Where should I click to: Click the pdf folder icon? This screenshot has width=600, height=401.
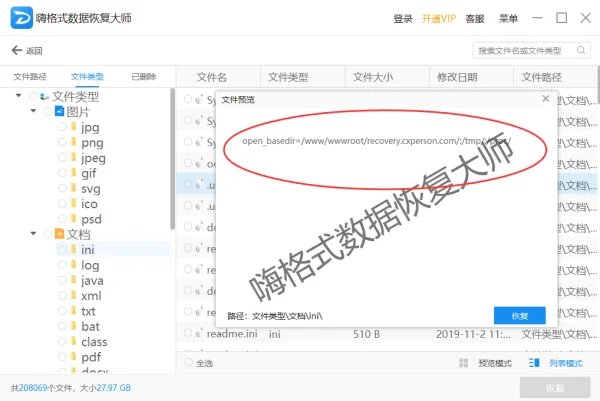coord(74,357)
